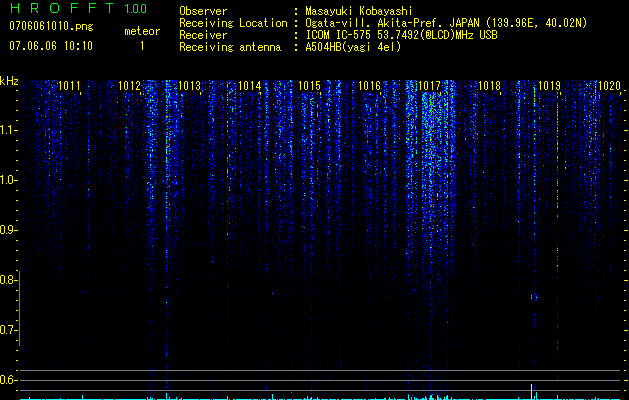Select the file name 0706061010.png
Screen dimensions: 629x400
click(x=51, y=26)
